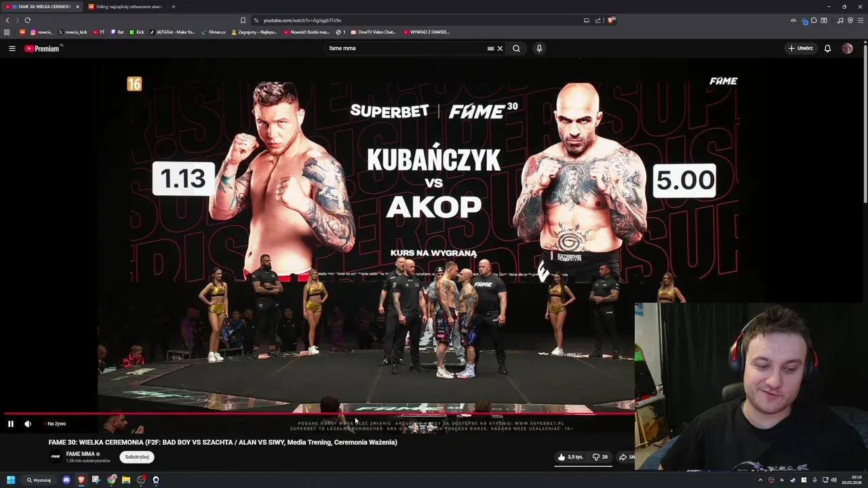Open Discord from the taskbar
Screen dimensions: 868x488
pyautogui.click(x=66, y=480)
